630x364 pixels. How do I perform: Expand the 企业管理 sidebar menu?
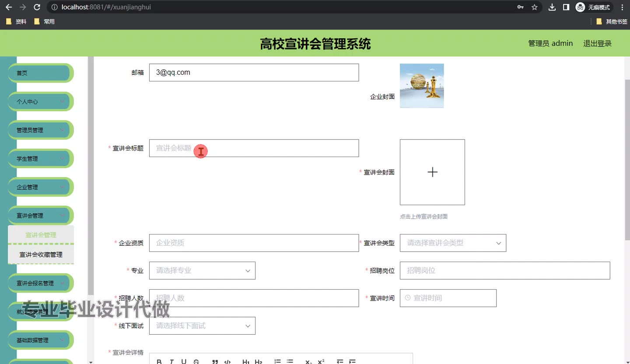click(40, 187)
